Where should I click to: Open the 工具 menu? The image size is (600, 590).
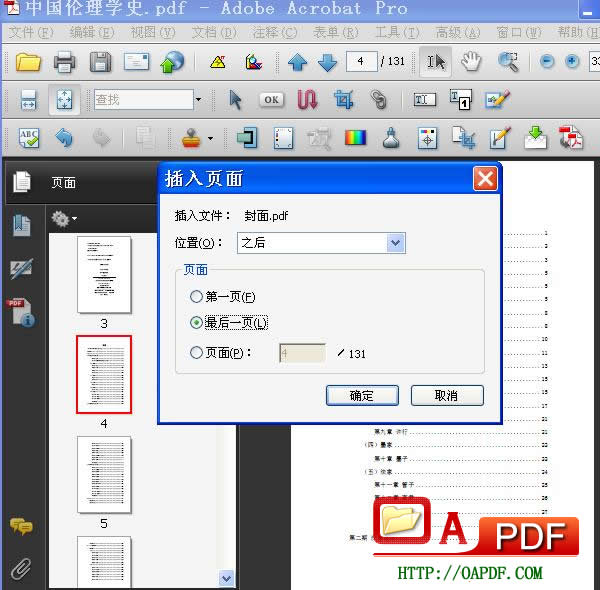397,33
